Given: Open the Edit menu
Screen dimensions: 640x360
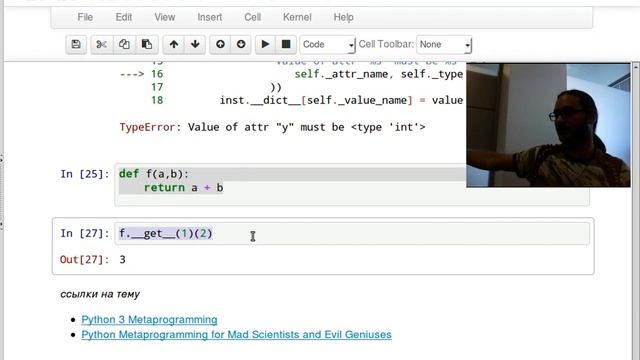Looking at the screenshot, I should [124, 17].
